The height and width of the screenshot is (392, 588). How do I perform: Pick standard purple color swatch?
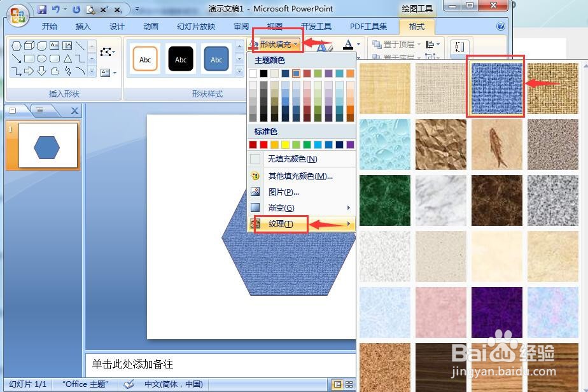click(x=350, y=144)
